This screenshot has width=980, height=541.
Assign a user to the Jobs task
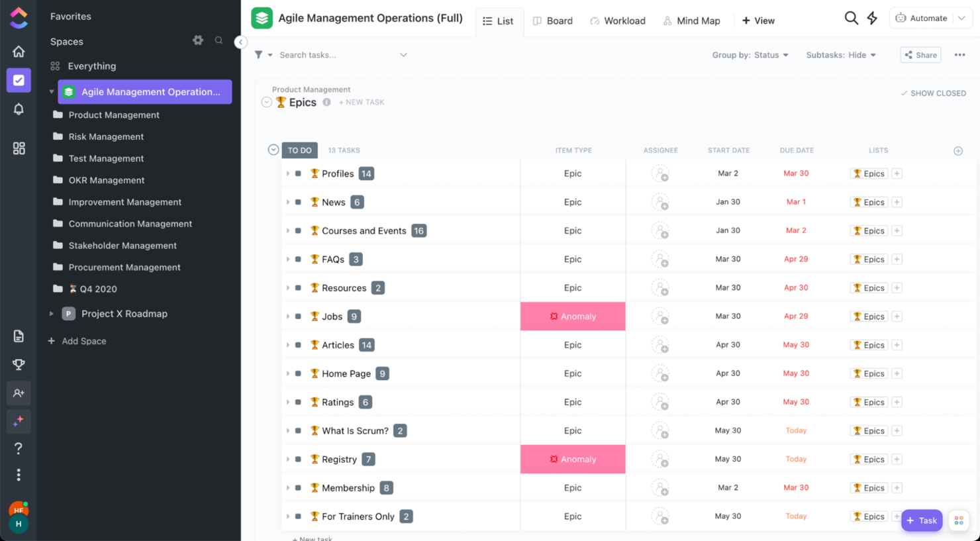(x=660, y=317)
